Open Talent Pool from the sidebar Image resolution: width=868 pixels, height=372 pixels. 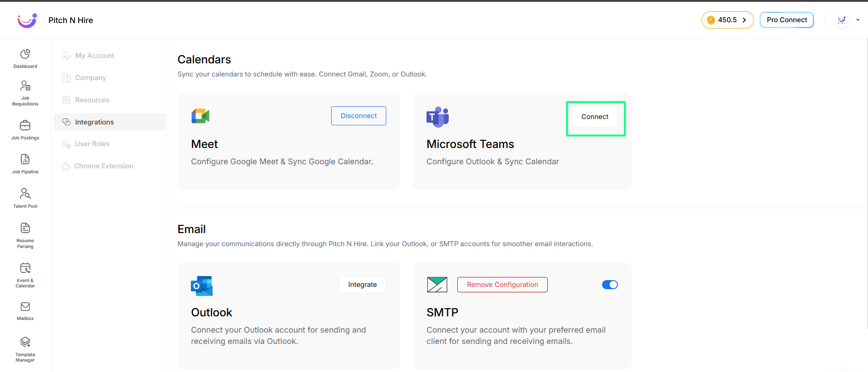(x=25, y=198)
